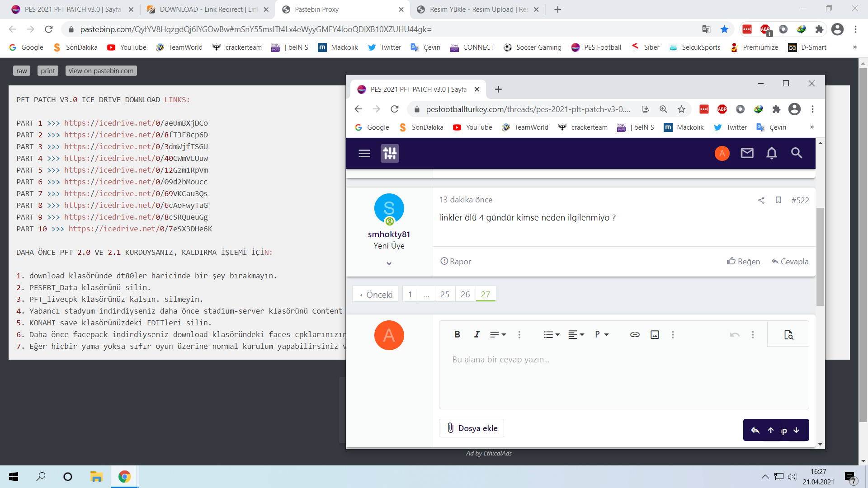The image size is (868, 488).
Task: Expand hidden bookmarks chevron in back window
Action: click(855, 47)
